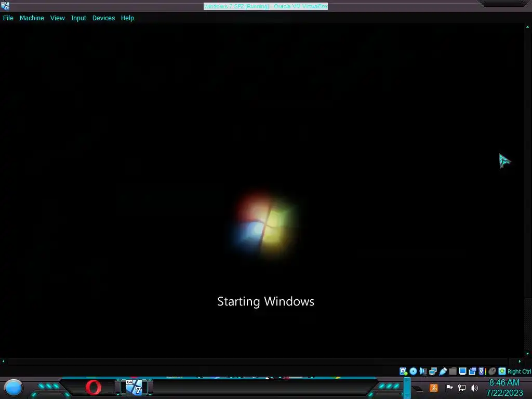Viewport: 532px width, 399px height.
Task: Open the Devices menu
Action: click(103, 18)
